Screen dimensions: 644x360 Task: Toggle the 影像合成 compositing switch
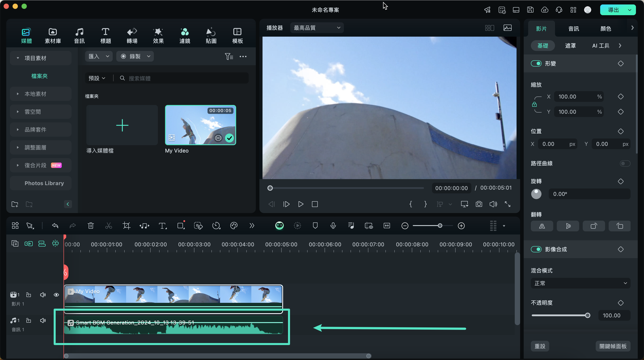coord(536,249)
